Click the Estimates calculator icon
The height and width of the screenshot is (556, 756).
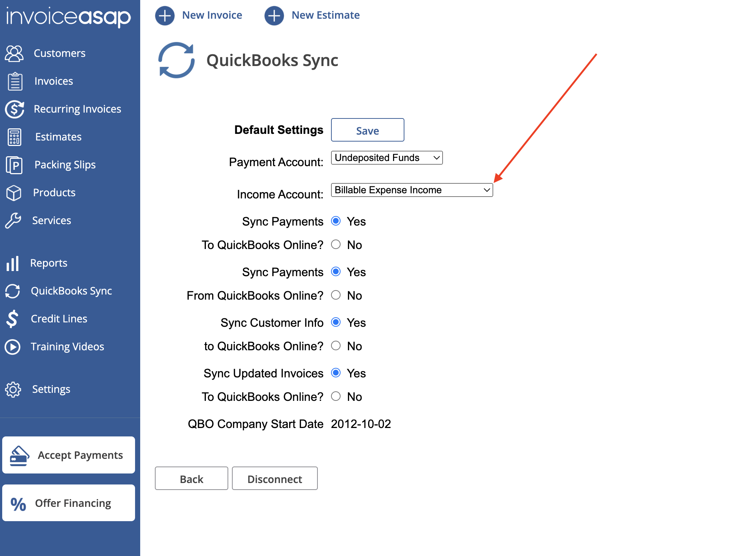(14, 137)
